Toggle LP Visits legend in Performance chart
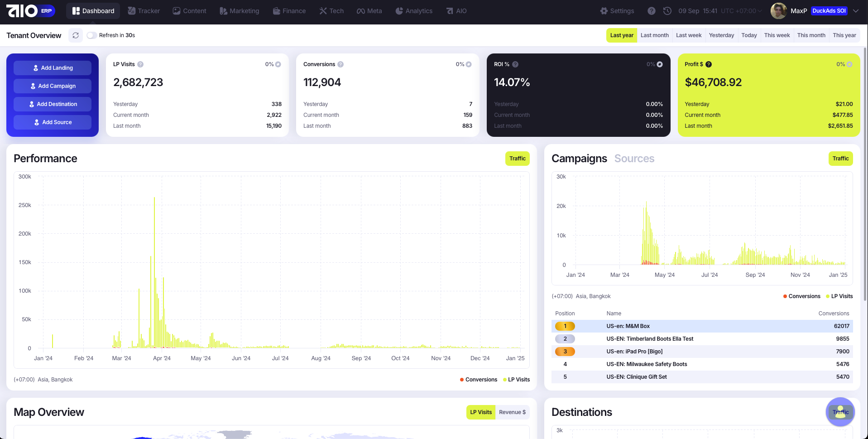 [x=517, y=380]
